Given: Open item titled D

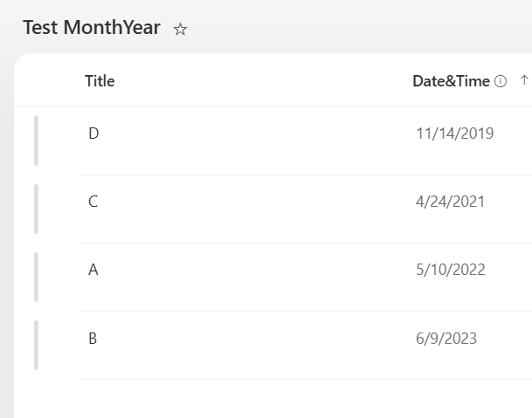Looking at the screenshot, I should point(93,134).
